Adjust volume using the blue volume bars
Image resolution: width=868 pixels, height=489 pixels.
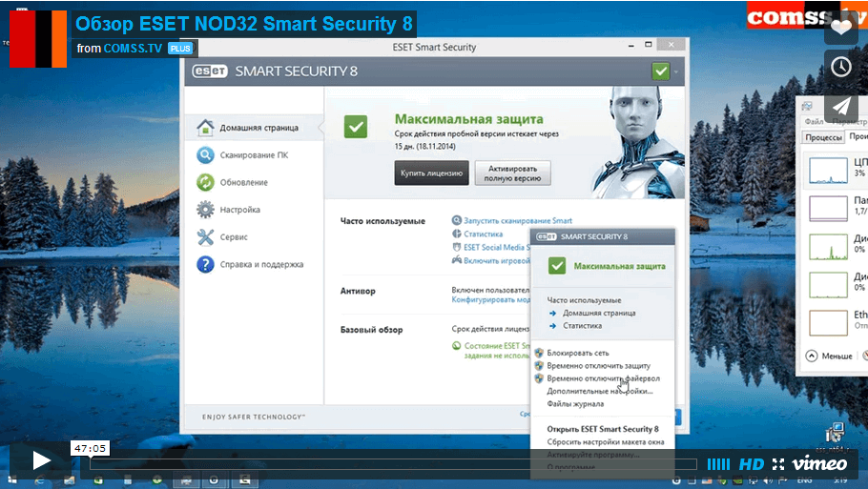click(x=718, y=464)
